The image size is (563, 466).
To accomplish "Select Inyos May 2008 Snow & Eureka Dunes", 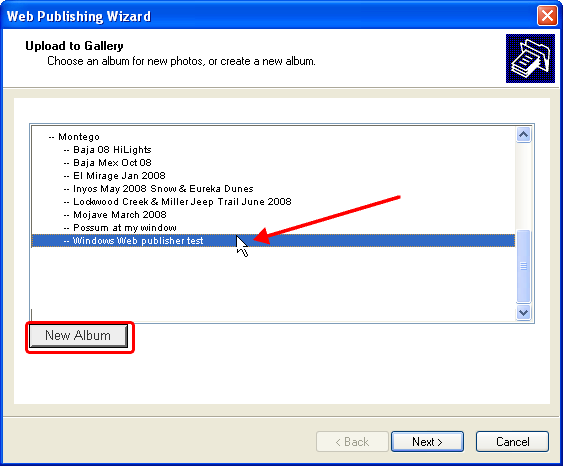I will click(x=163, y=188).
